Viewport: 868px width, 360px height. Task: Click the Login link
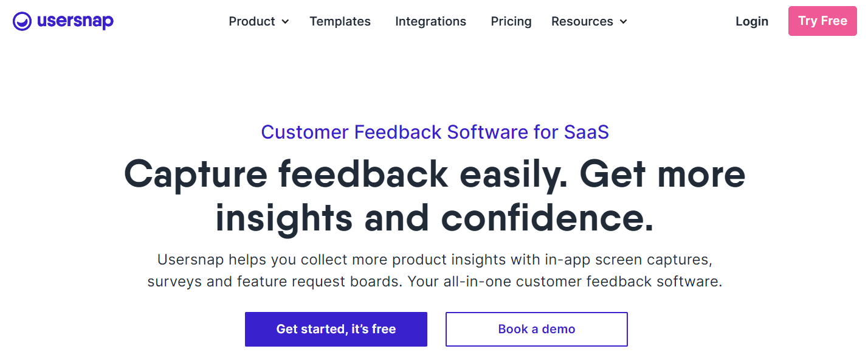point(751,21)
